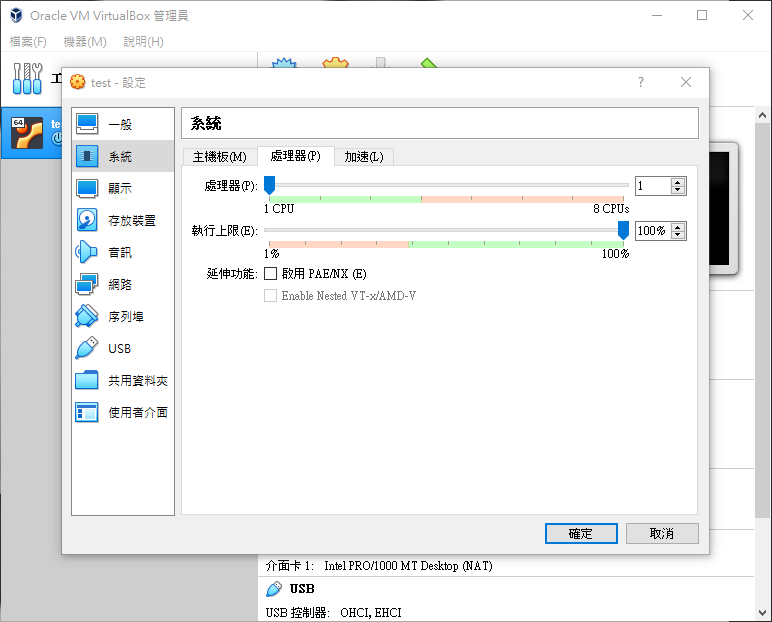Open the 使用者介面 icon category

[x=87, y=412]
